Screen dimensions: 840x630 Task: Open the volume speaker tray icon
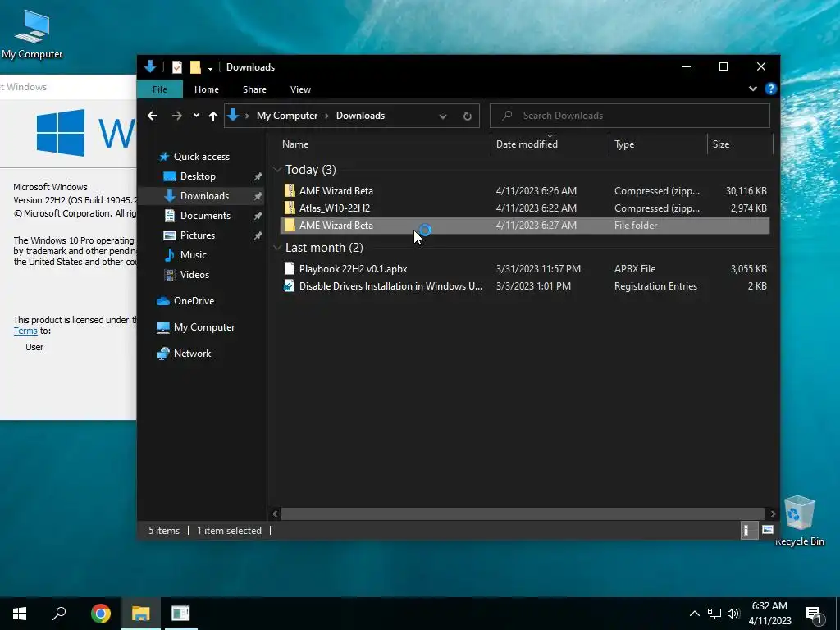point(733,614)
